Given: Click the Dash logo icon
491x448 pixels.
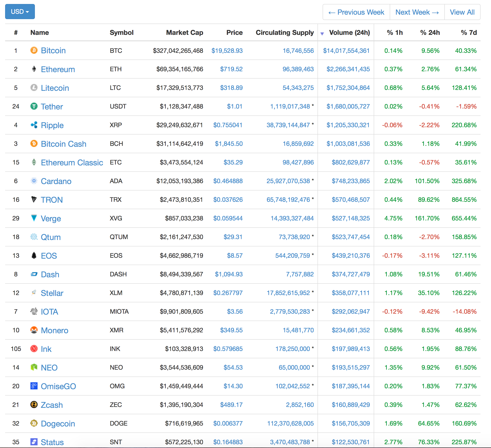Looking at the screenshot, I should pyautogui.click(x=34, y=274).
